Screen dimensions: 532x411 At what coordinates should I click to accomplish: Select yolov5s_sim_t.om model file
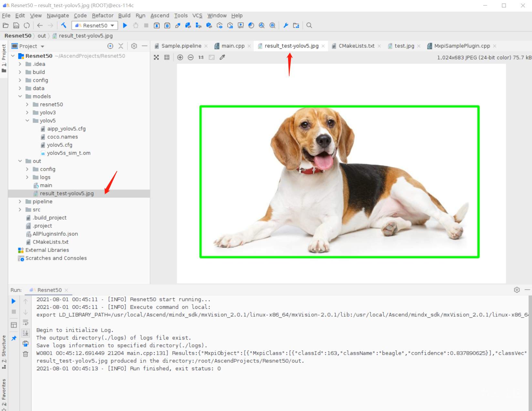[68, 153]
